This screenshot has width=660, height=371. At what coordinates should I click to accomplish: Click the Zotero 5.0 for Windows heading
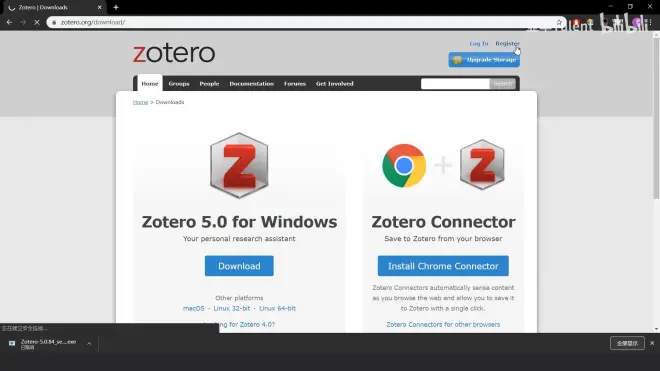pyautogui.click(x=239, y=222)
